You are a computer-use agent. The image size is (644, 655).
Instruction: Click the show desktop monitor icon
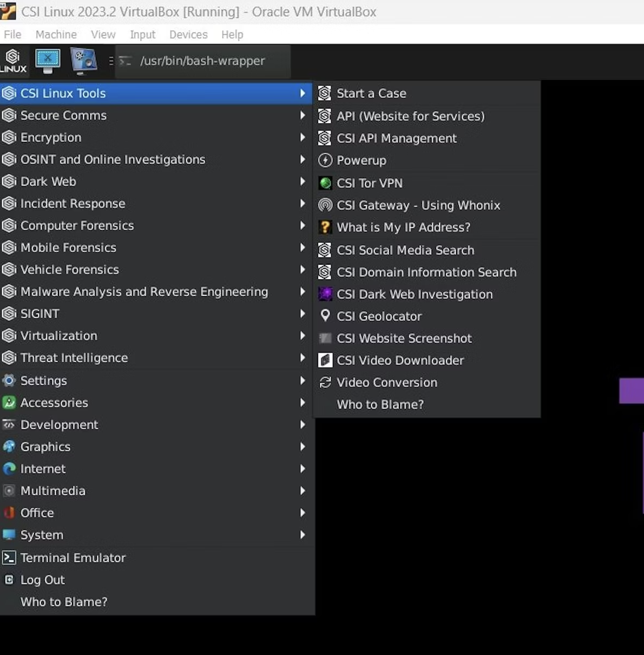(x=48, y=61)
